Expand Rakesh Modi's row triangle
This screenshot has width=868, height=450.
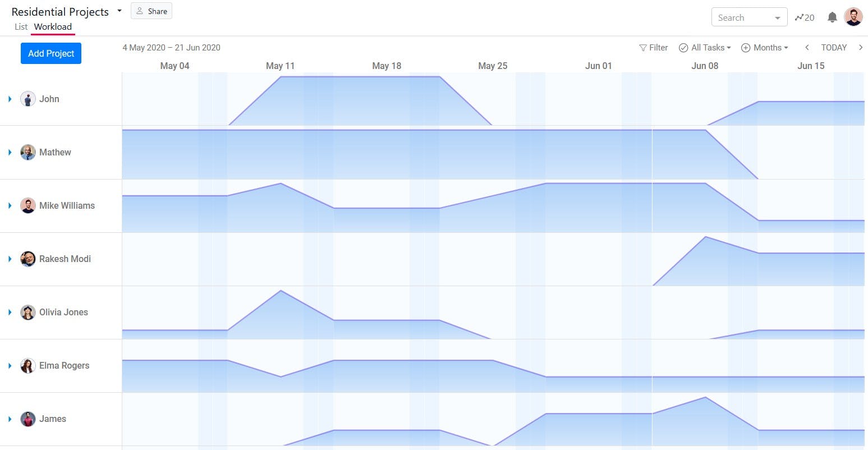(9, 259)
